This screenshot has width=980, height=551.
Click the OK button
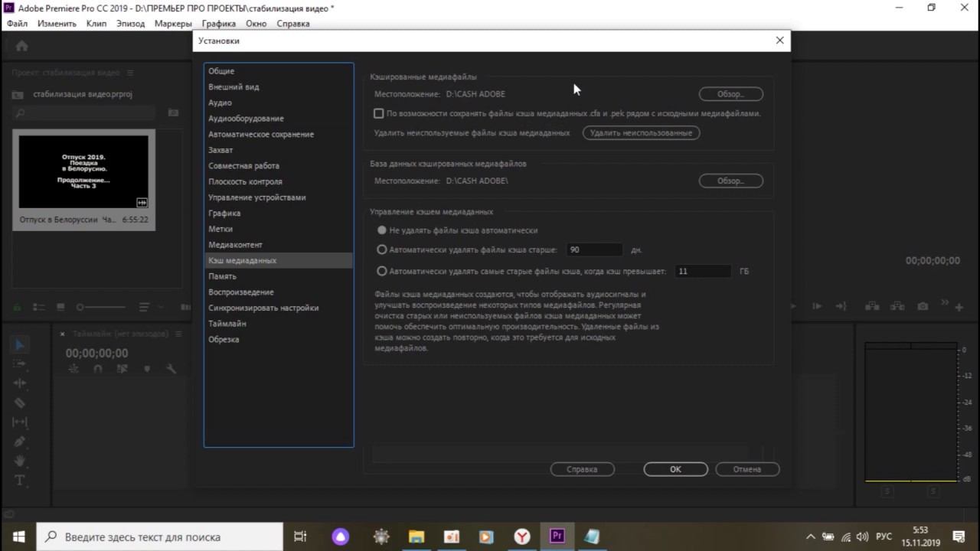point(675,469)
